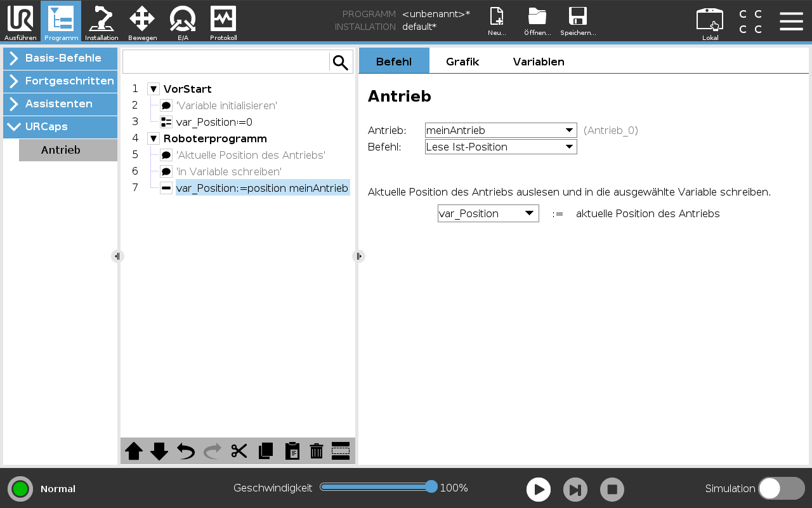Expand the Basis-Befehle section
Viewport: 812px width, 508px height.
click(60, 58)
